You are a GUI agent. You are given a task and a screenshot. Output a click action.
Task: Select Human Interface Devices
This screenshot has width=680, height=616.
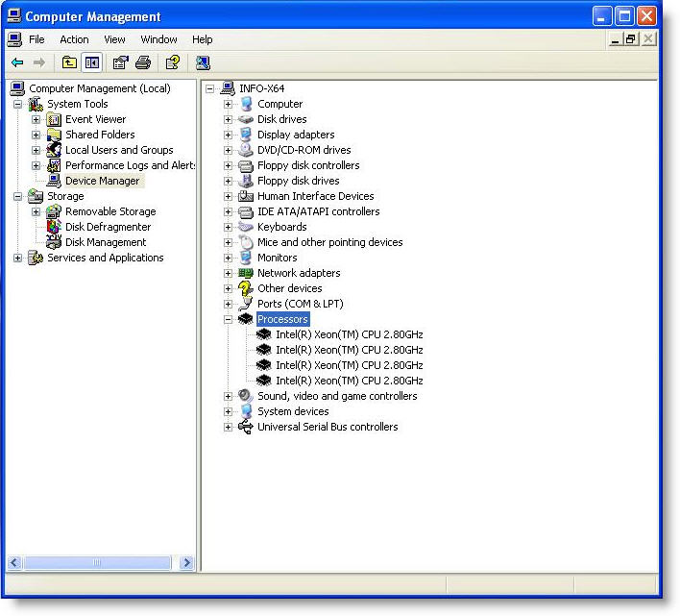tap(315, 196)
